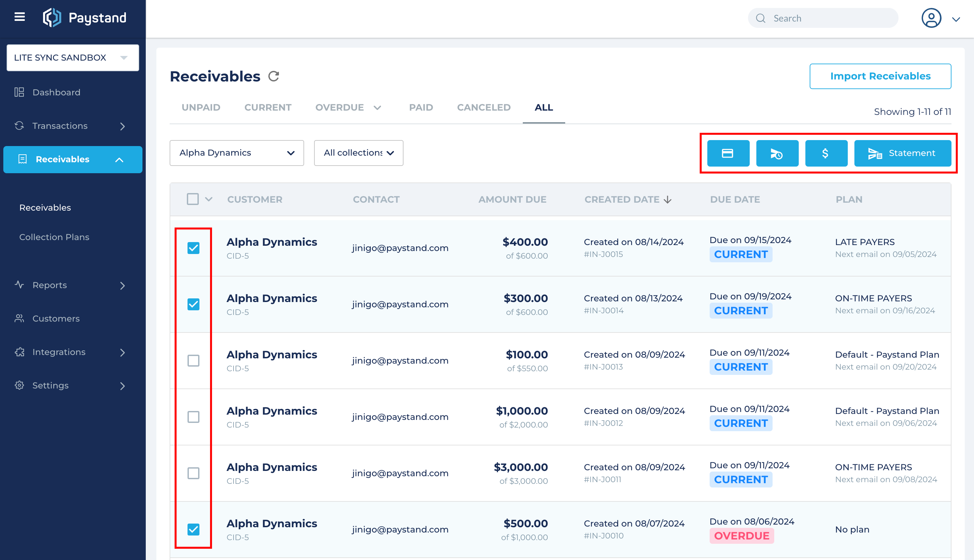Viewport: 974px width, 560px height.
Task: Switch to the OVERDUE tab
Action: pos(339,108)
